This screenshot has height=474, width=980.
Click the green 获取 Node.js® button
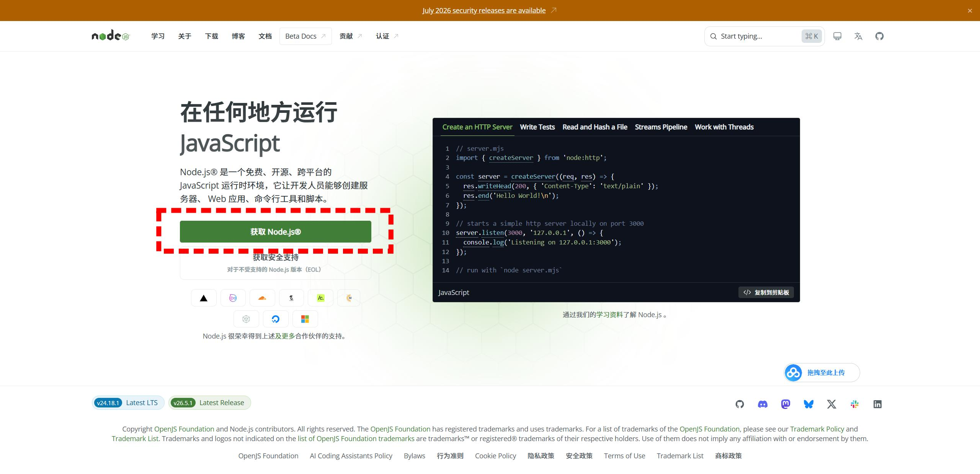pyautogui.click(x=276, y=231)
